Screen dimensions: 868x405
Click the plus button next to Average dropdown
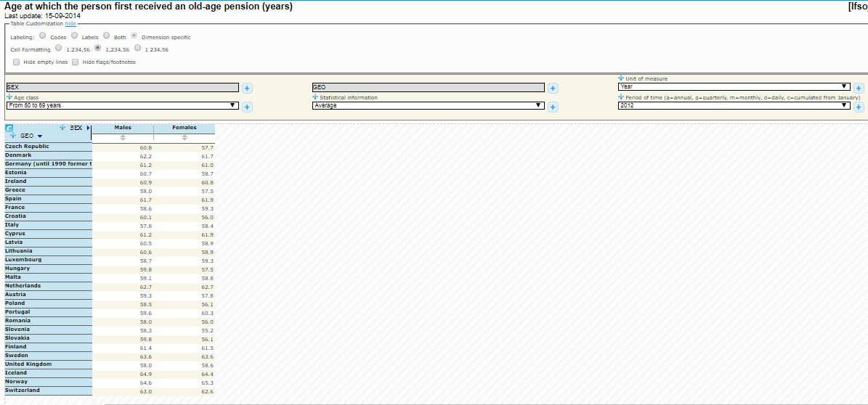(x=553, y=107)
